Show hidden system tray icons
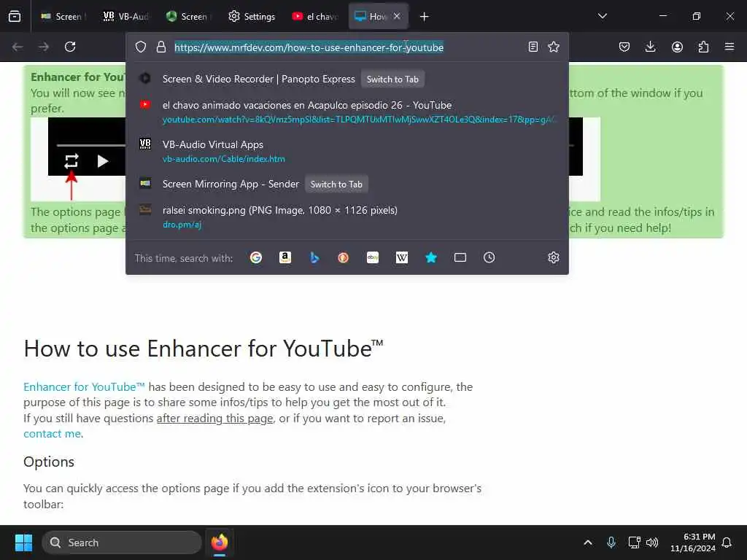The width and height of the screenshot is (747, 560). pos(588,542)
